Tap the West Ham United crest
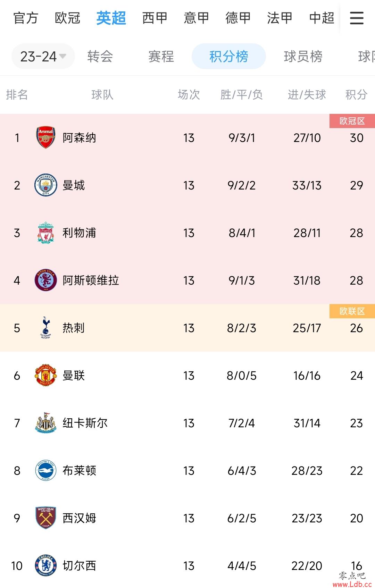The height and width of the screenshot is (588, 375). tap(46, 518)
